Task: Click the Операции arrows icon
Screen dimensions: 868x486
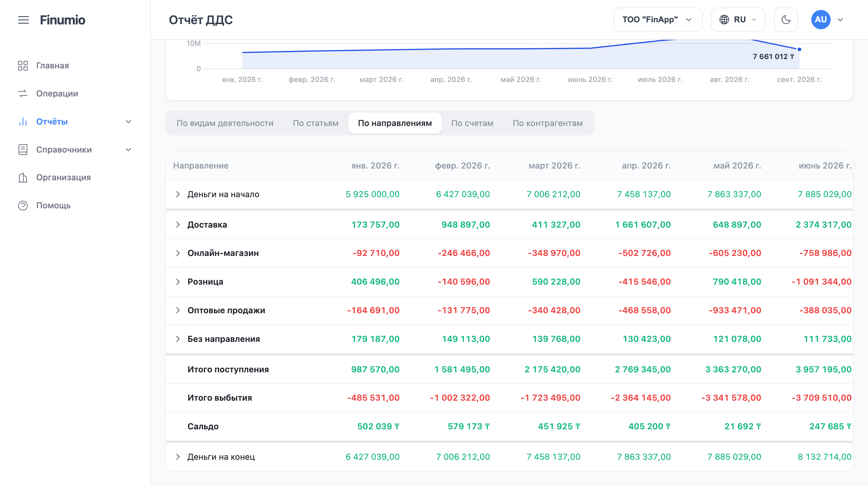Action: (x=23, y=93)
